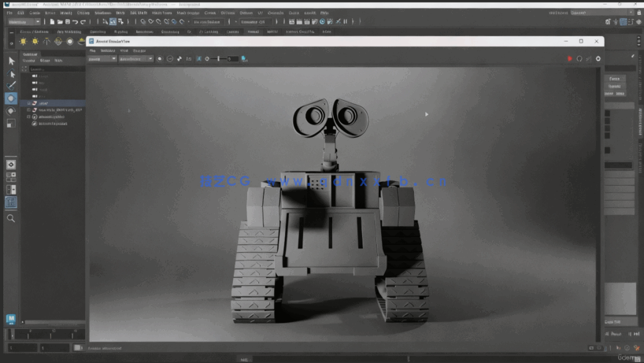Click the Maya home icon at bottom left
This screenshot has height=363, width=644.
[11, 319]
